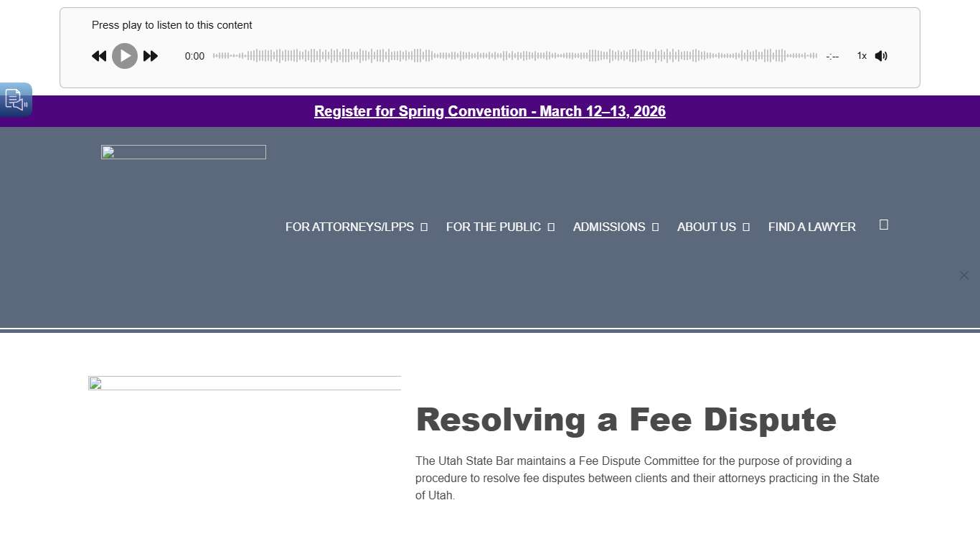This screenshot has width=980, height=551.
Task: Open the Spring Convention registration link
Action: (x=490, y=111)
